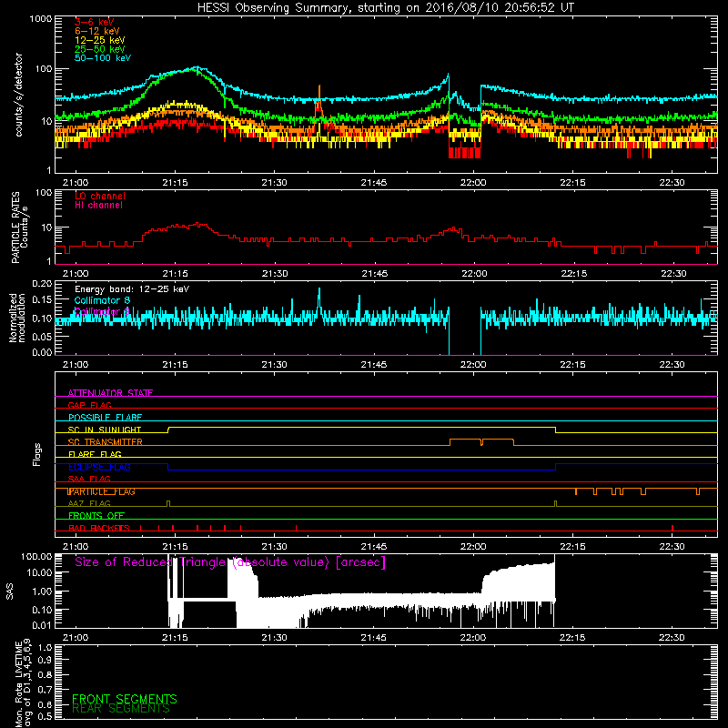Click the 'Normalized modulation' axis label
728x728 pixels.
16,318
